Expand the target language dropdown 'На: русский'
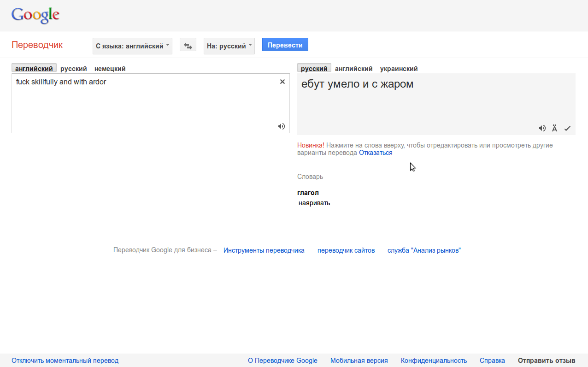588x367 pixels. (229, 46)
